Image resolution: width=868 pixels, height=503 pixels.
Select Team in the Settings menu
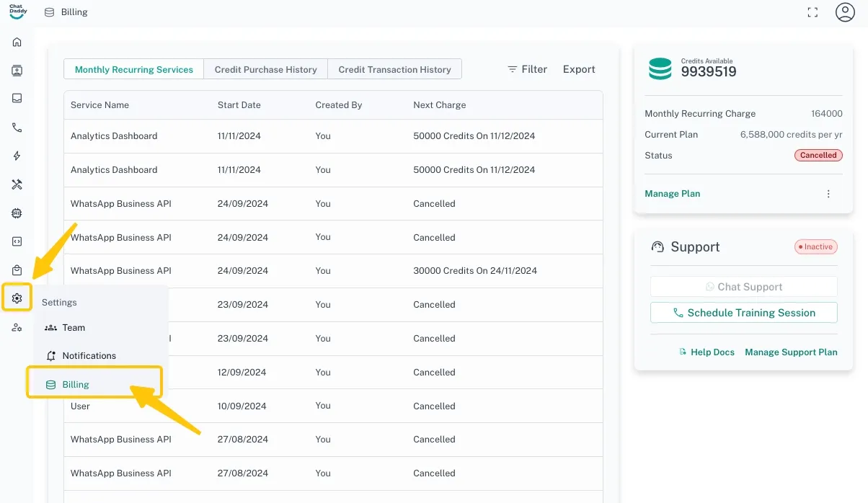point(73,327)
